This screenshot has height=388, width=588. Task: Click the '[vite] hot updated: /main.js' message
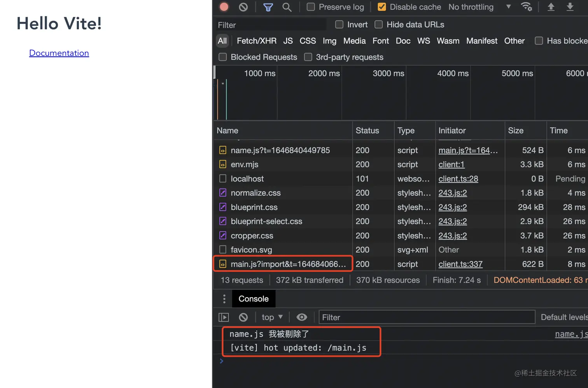pos(298,348)
